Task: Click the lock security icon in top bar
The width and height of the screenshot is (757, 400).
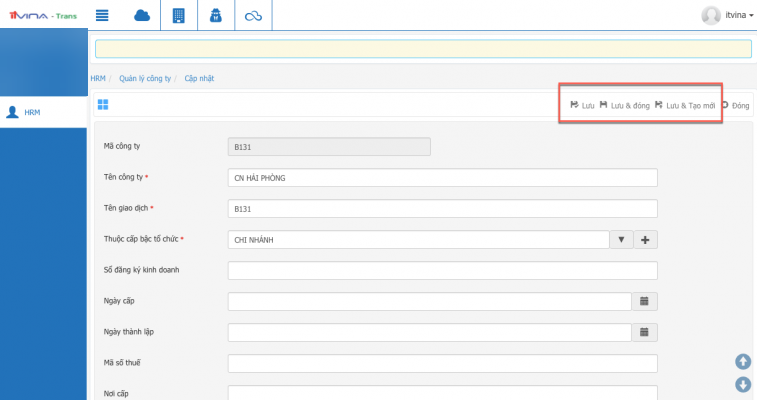Action: [215, 15]
